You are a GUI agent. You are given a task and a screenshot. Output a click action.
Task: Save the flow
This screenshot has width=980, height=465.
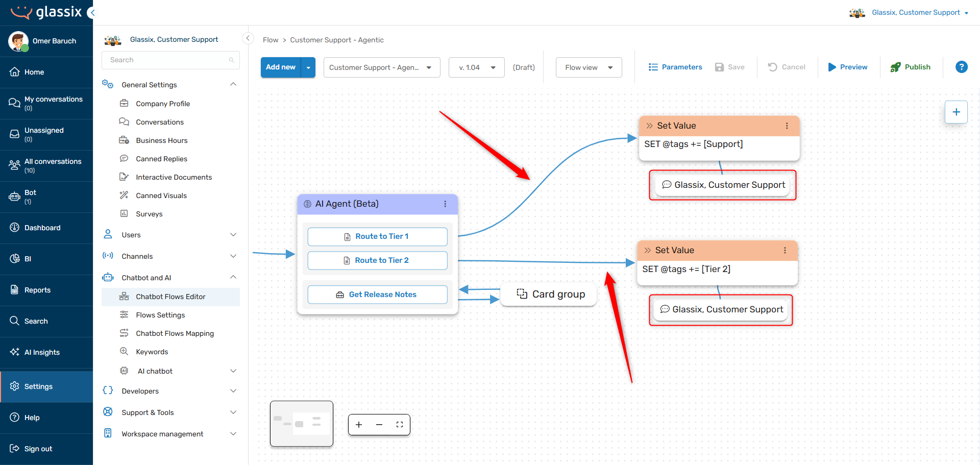(730, 67)
